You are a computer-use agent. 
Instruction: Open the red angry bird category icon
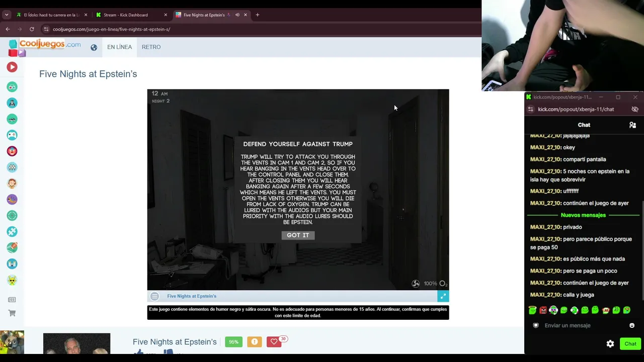pos(12,151)
